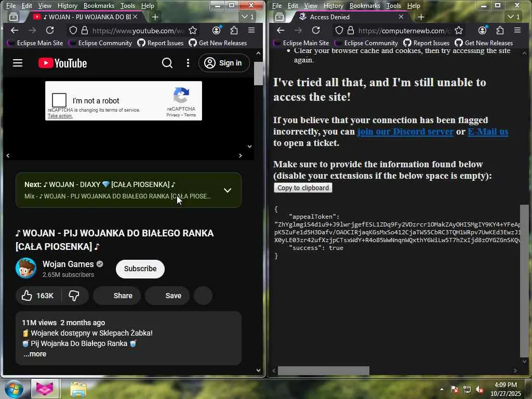
Task: Open Eclipse Main Site bookmark in YouTube window
Action: [x=35, y=43]
